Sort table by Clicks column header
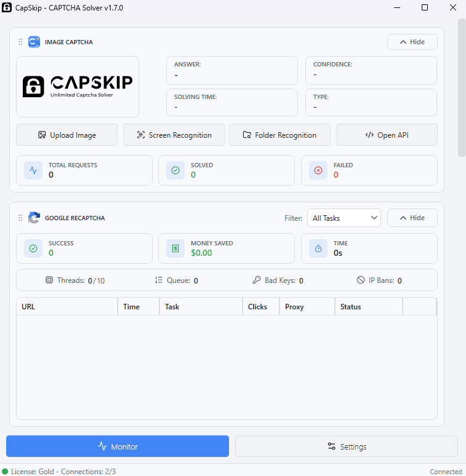This screenshot has width=466, height=476. pyautogui.click(x=261, y=307)
